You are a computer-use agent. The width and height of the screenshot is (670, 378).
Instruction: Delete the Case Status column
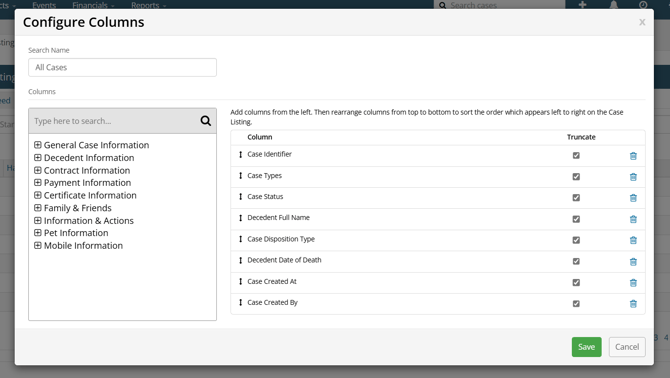coord(633,198)
